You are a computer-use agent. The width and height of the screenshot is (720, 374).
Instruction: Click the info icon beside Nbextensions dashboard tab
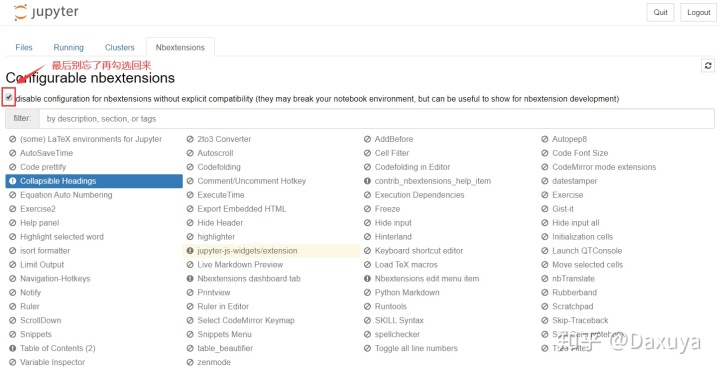click(190, 278)
